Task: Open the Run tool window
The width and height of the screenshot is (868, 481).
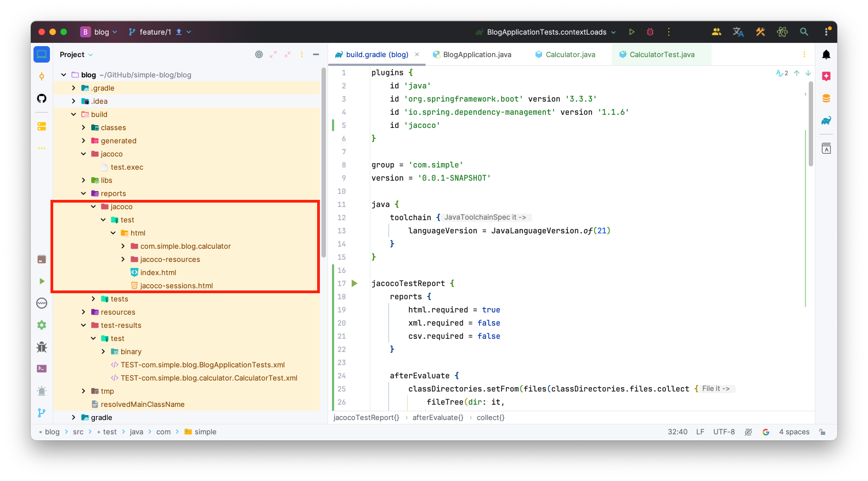Action: click(x=42, y=281)
